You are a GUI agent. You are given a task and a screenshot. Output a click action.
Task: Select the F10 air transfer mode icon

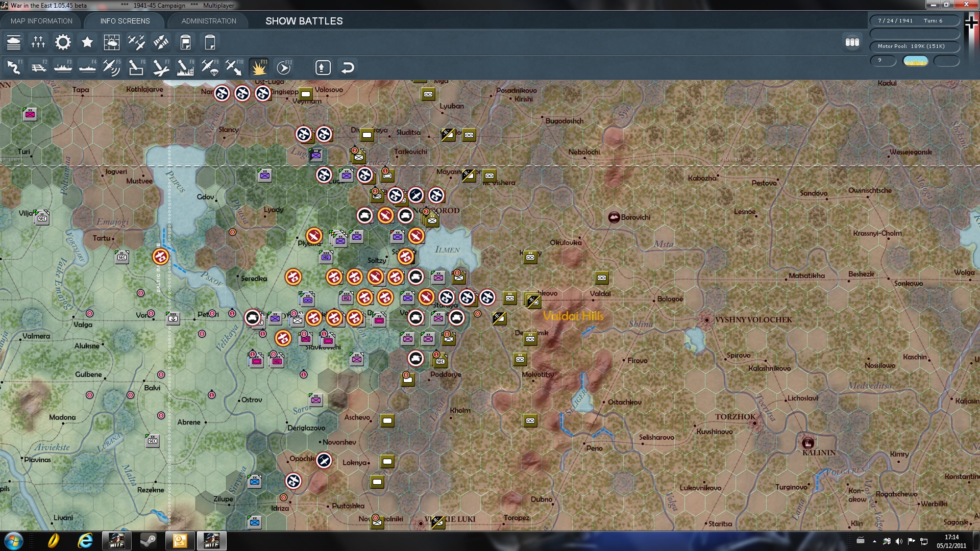coord(234,67)
